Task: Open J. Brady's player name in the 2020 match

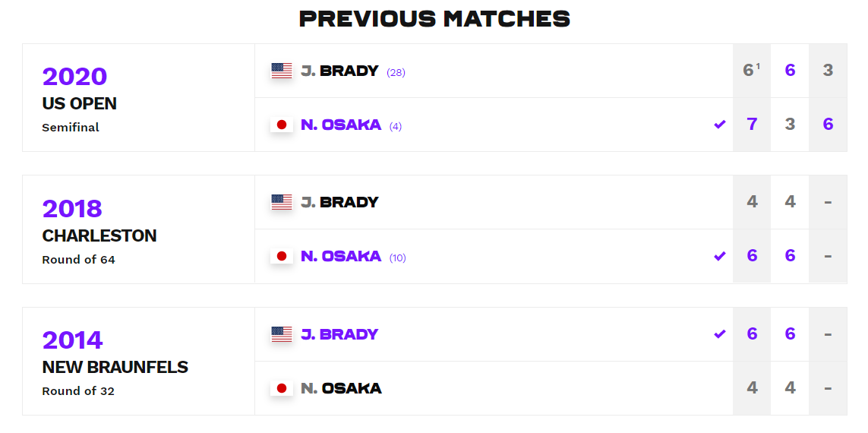Action: (340, 71)
